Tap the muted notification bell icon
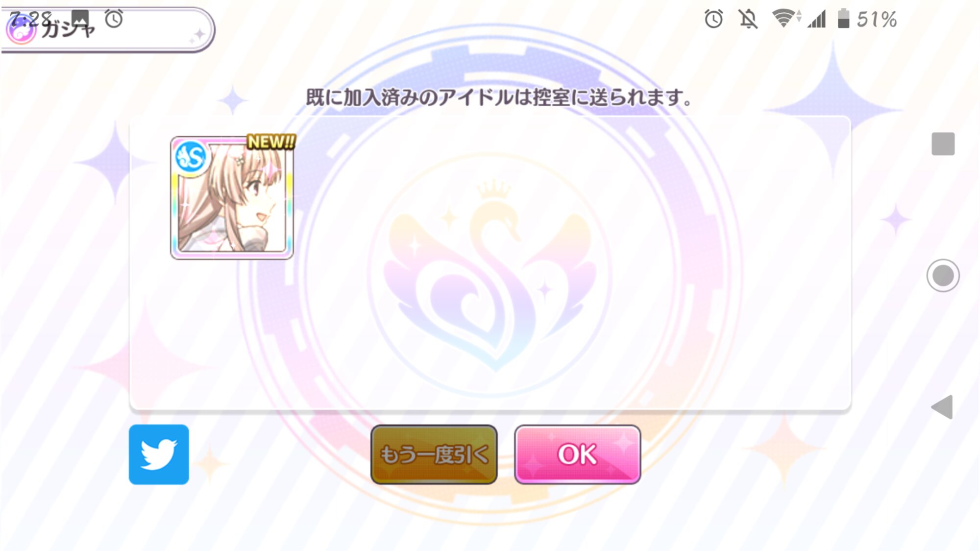The height and width of the screenshot is (551, 980). pyautogui.click(x=748, y=20)
